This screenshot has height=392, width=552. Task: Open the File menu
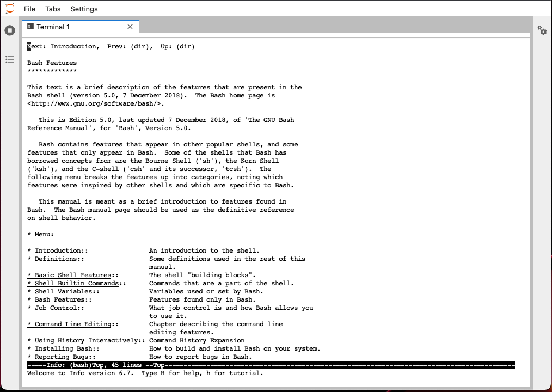coord(29,9)
